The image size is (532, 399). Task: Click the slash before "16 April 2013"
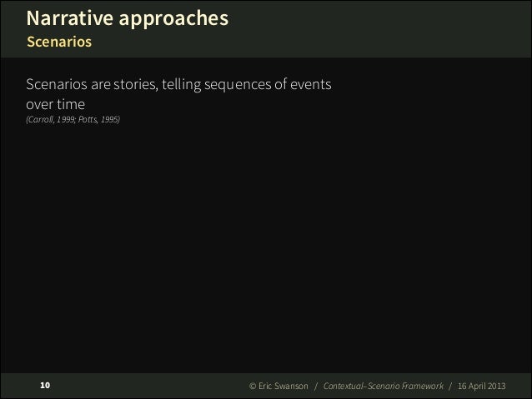[x=450, y=387]
